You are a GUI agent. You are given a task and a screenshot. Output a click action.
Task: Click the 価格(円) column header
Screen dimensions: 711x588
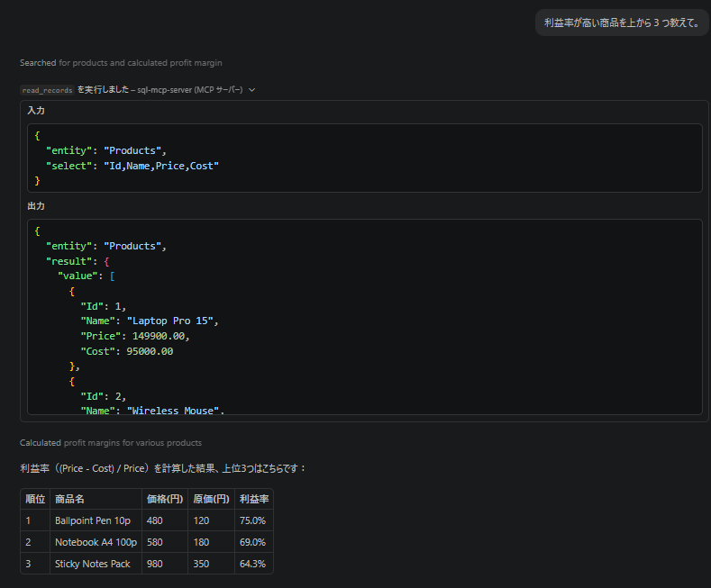[x=165, y=499]
